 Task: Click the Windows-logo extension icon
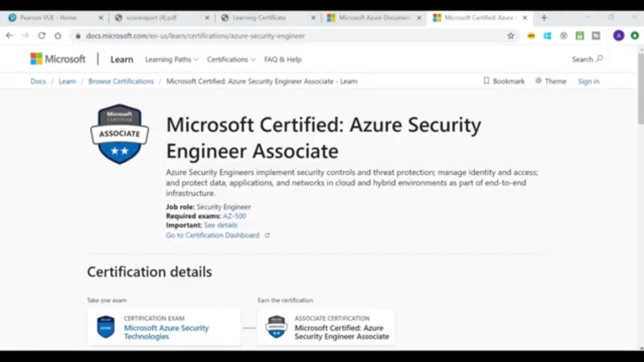tap(547, 36)
